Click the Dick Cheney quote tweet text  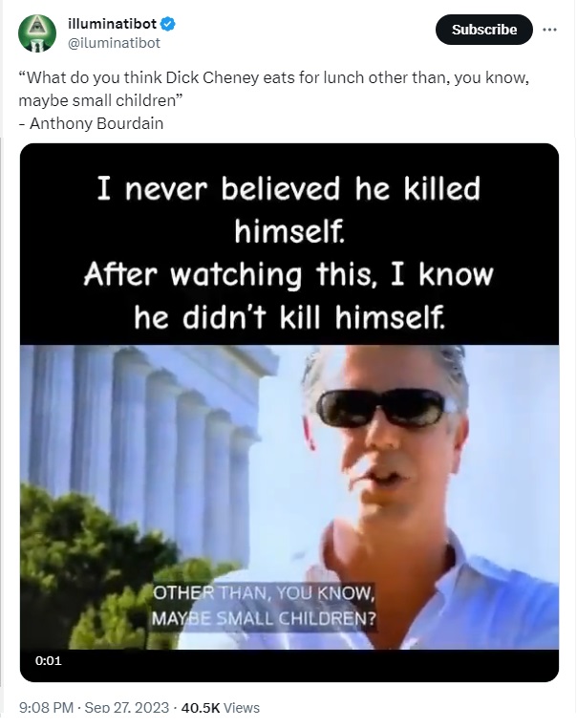274,89
